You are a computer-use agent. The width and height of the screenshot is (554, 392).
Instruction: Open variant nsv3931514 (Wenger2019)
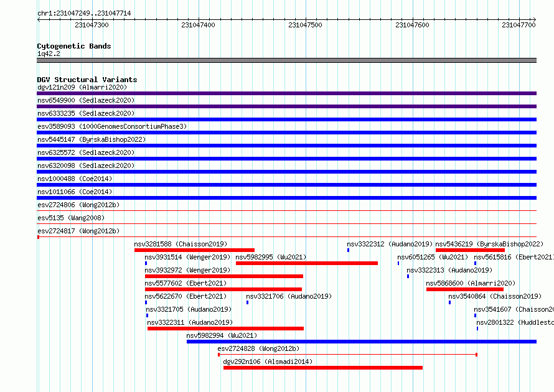coord(187,257)
